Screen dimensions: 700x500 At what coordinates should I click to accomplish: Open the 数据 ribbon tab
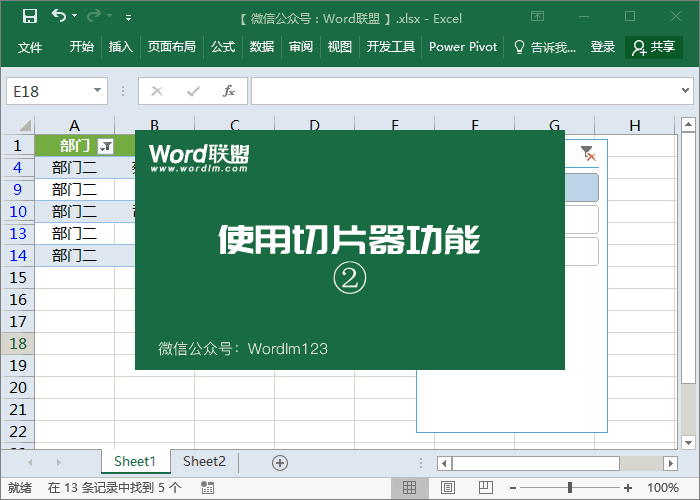(x=262, y=47)
